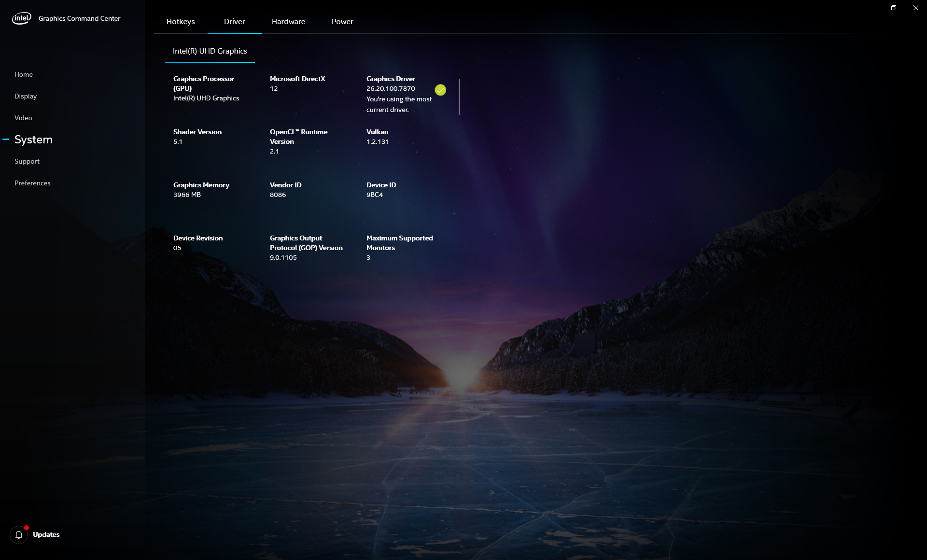Viewport: 927px width, 560px height.
Task: Minimize the Graphics Command Center window
Action: [x=871, y=8]
